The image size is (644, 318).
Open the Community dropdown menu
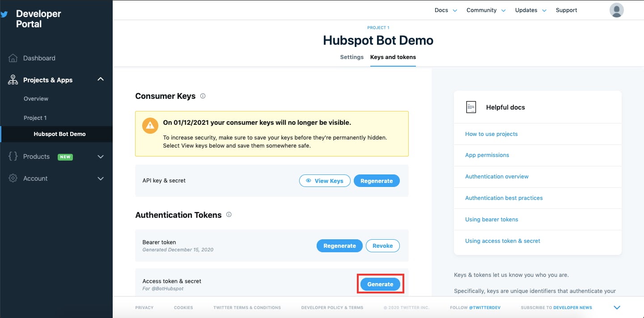pos(486,10)
